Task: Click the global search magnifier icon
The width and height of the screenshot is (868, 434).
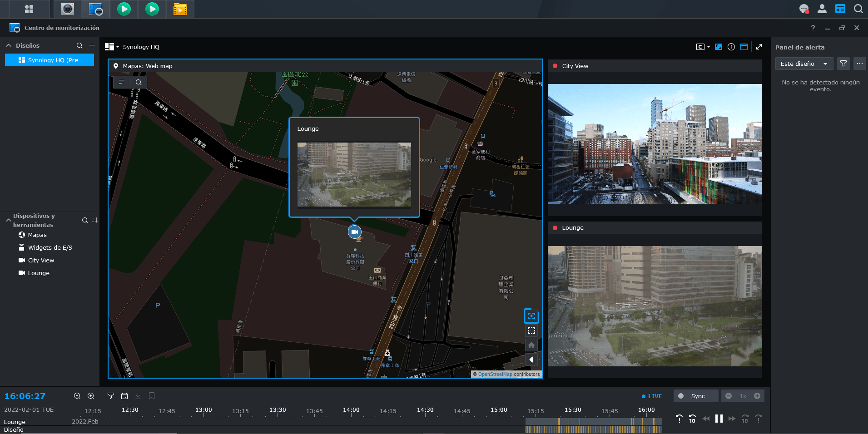Action: coord(858,9)
